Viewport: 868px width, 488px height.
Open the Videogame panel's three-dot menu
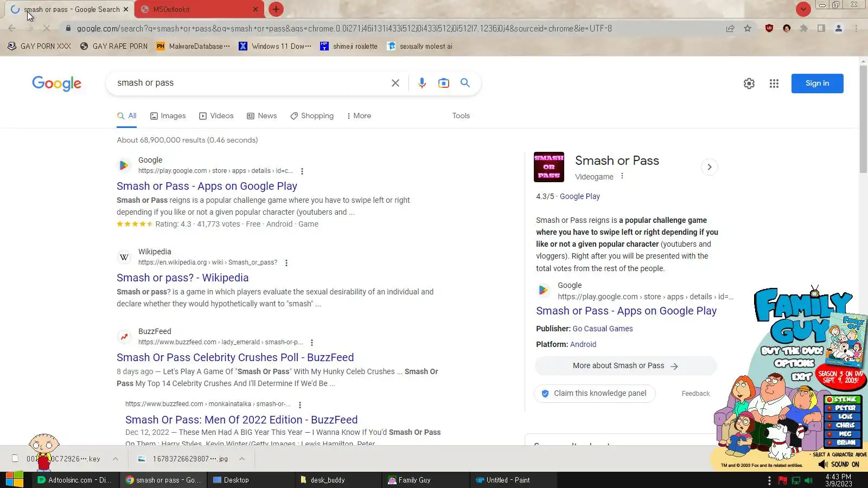(622, 176)
